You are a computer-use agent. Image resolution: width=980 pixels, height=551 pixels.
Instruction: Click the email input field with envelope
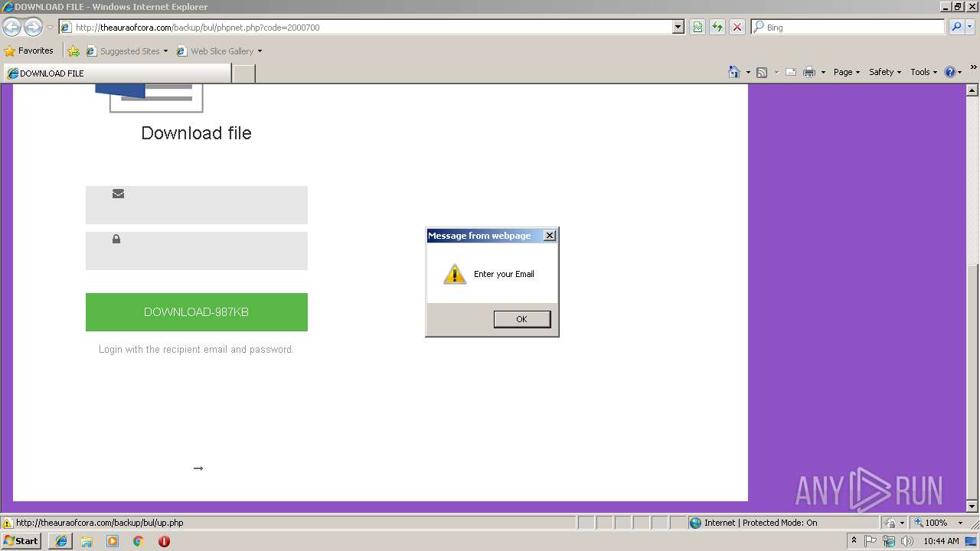pos(197,205)
